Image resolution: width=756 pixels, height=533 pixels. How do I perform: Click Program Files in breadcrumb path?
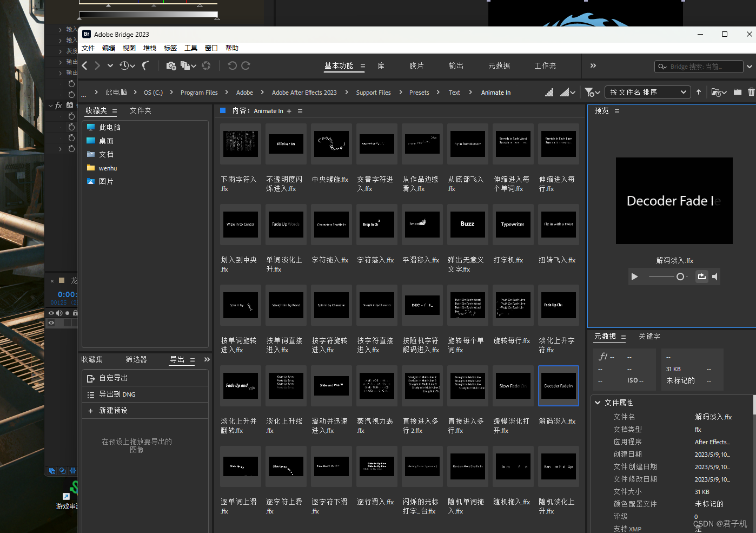tap(199, 93)
